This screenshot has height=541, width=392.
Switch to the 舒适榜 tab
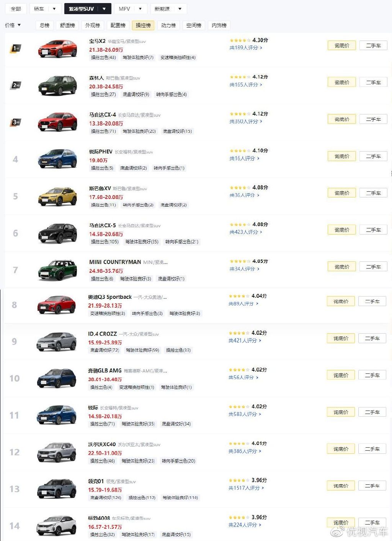(67, 25)
